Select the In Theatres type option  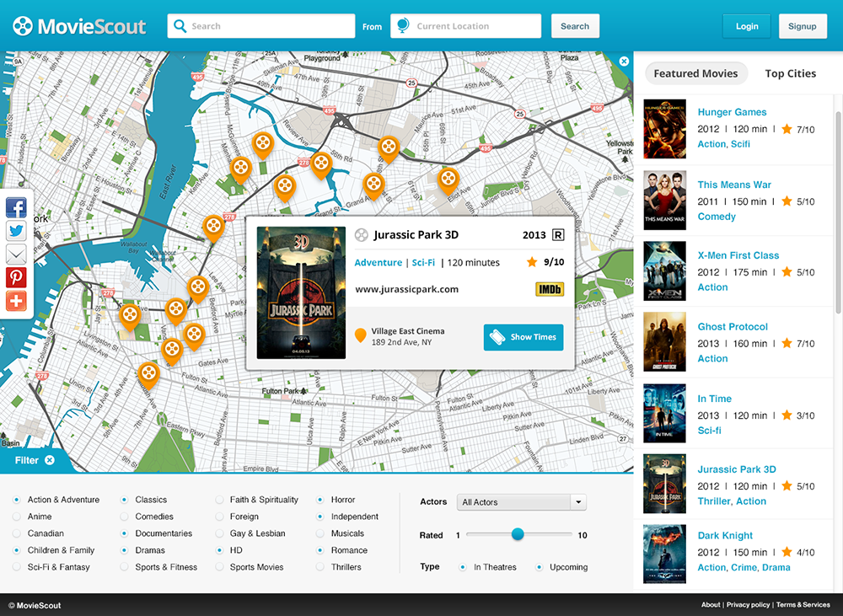[462, 567]
